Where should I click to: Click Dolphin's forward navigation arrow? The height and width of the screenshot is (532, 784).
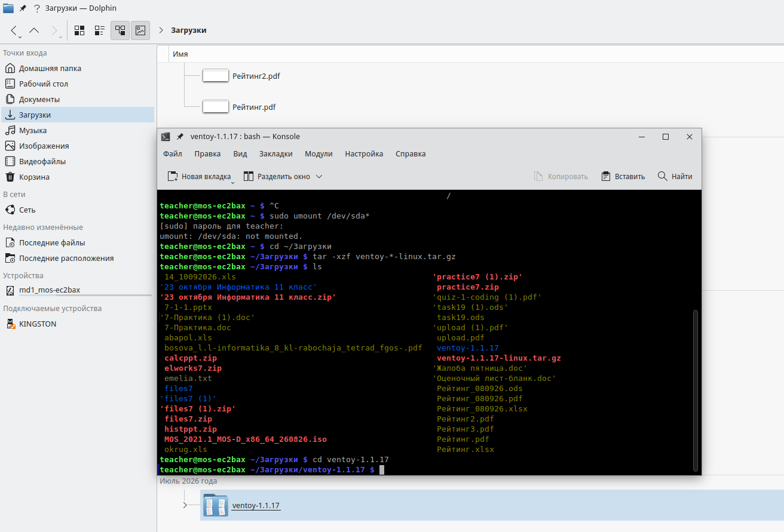tap(55, 30)
